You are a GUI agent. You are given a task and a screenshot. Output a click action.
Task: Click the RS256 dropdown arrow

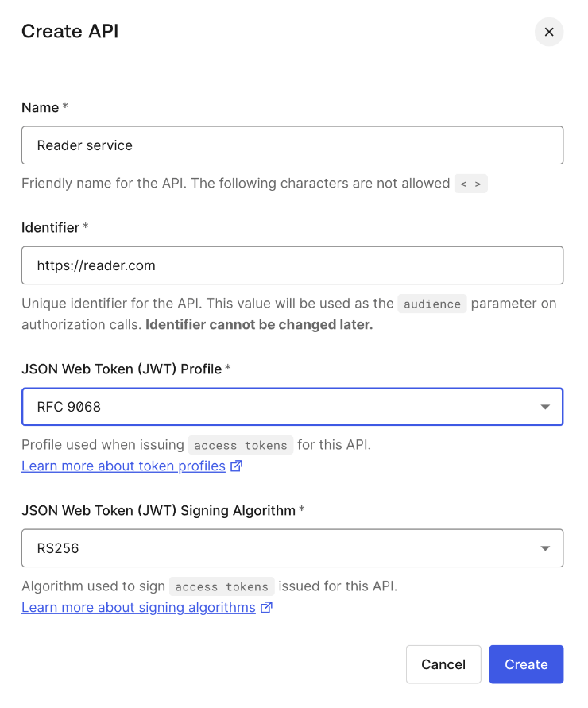pyautogui.click(x=545, y=548)
